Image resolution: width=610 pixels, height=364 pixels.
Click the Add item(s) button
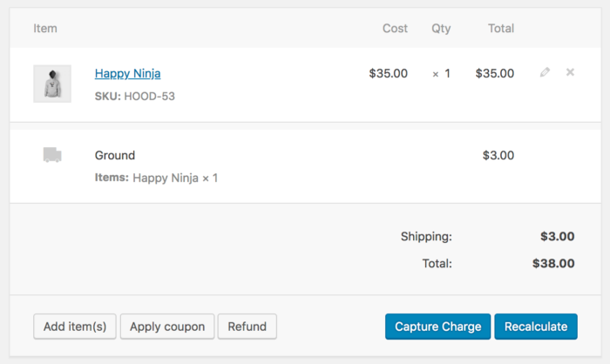[x=75, y=327]
